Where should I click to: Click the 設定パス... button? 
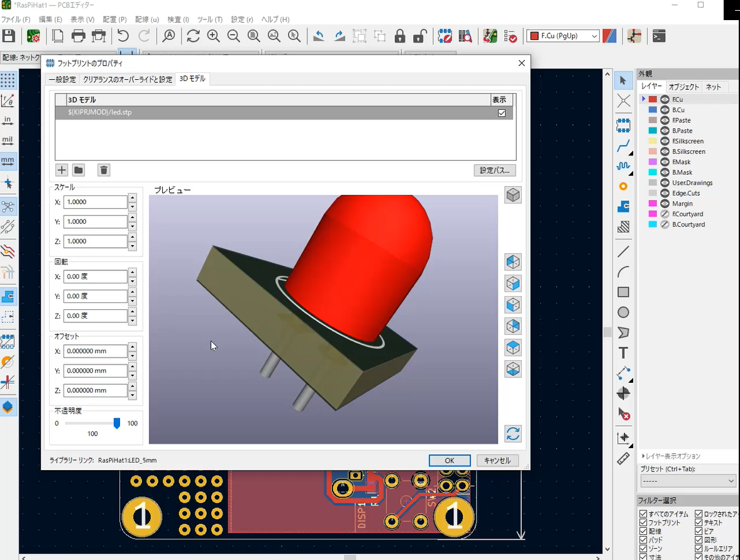(495, 170)
